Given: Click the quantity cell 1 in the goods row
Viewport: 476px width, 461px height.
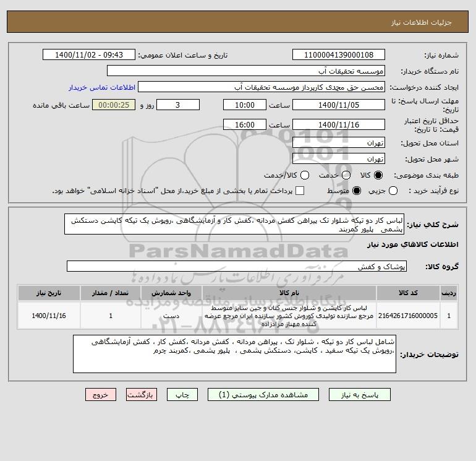Looking at the screenshot, I should [x=111, y=316].
